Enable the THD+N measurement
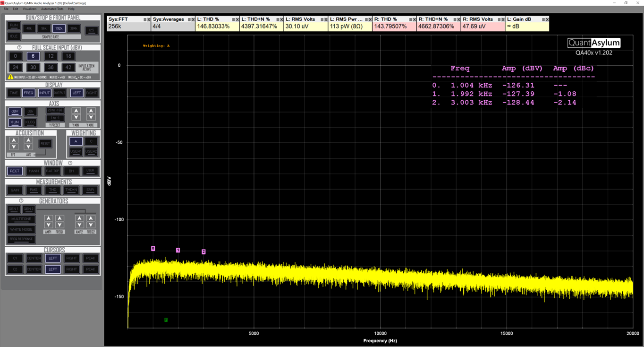The width and height of the screenshot is (644, 347). [x=71, y=190]
